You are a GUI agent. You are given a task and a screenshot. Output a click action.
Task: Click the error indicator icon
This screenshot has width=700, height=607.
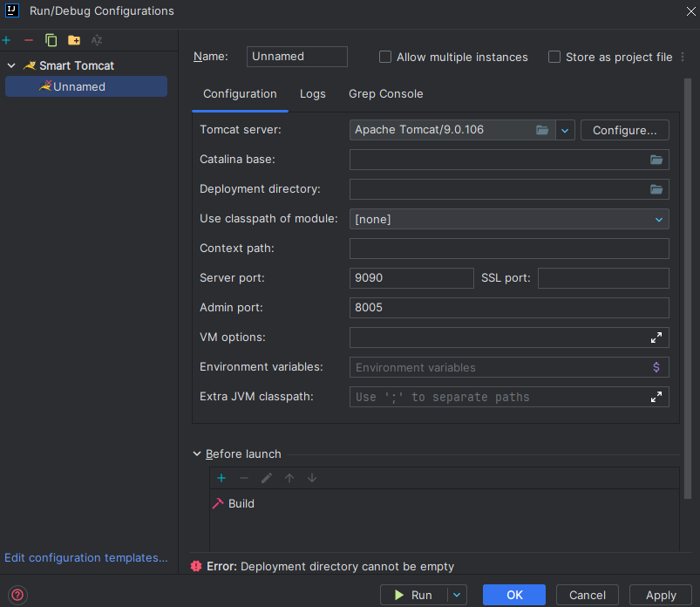[x=196, y=566]
